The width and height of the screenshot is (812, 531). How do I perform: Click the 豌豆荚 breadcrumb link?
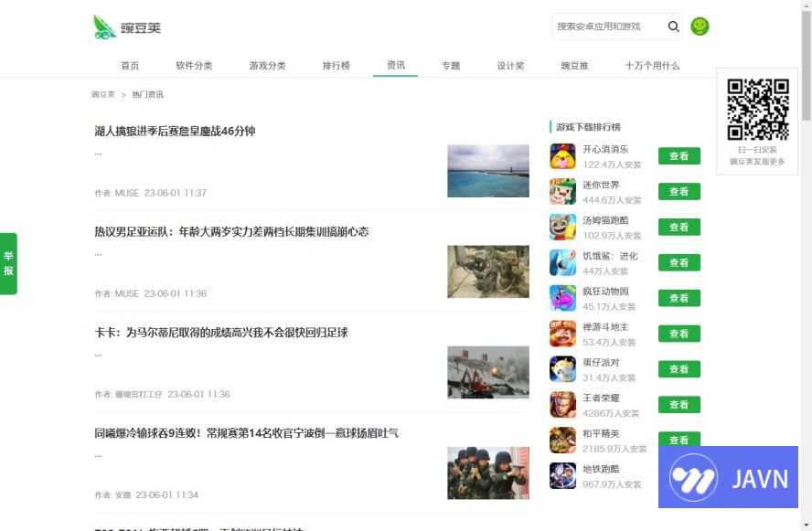tap(103, 94)
